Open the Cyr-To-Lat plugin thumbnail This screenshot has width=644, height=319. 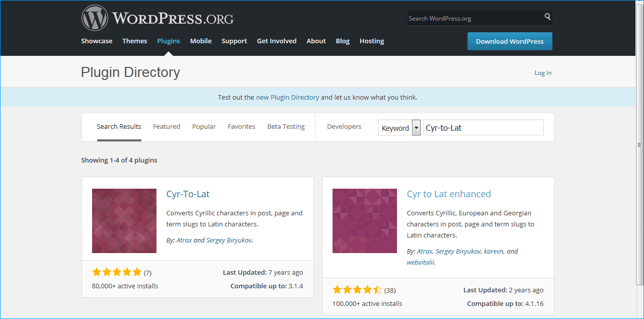click(124, 221)
